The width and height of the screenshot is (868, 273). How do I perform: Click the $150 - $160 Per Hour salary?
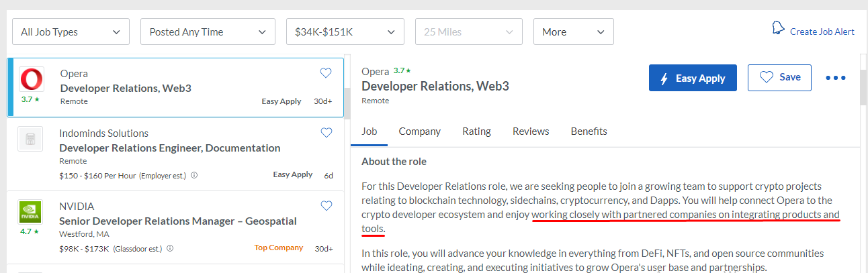97,176
